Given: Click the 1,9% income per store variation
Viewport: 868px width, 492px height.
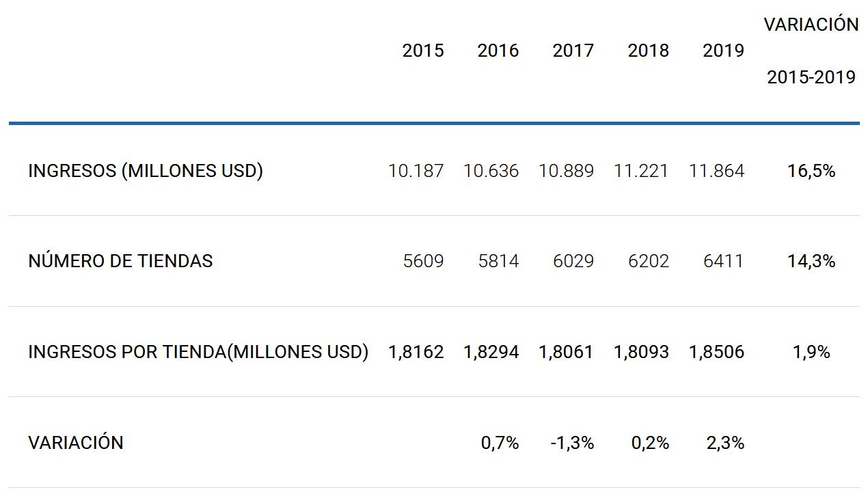Looking at the screenshot, I should [811, 352].
